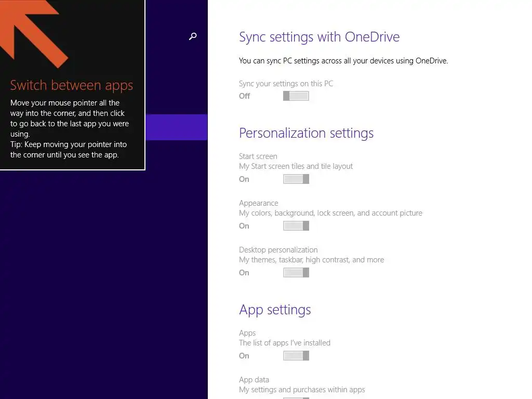Click 'You can sync PC settings' description
The image size is (532, 399).
click(343, 61)
